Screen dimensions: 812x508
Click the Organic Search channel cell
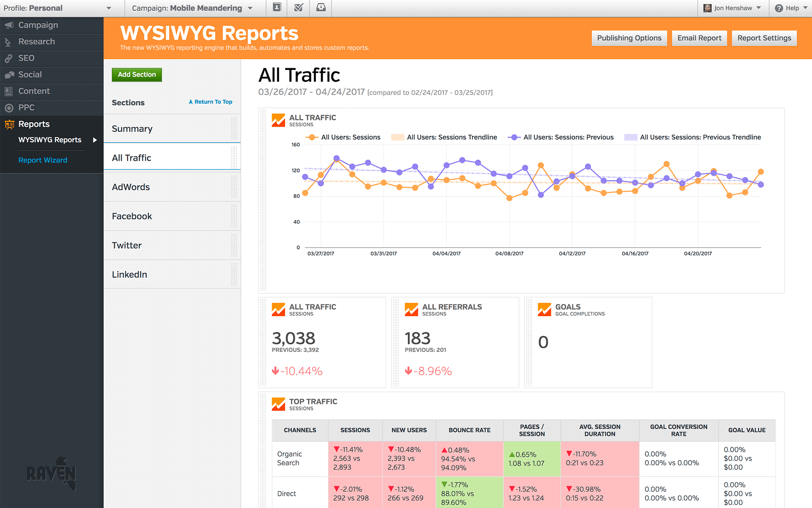click(300, 458)
